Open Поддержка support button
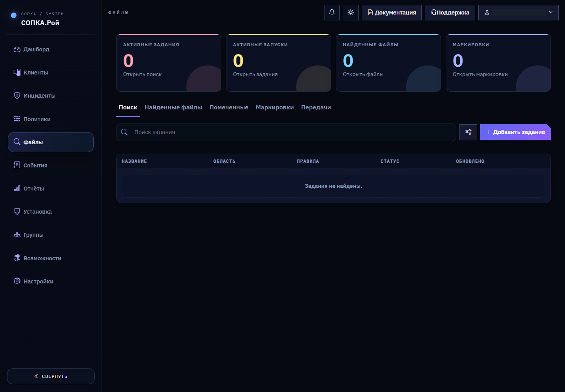 450,13
